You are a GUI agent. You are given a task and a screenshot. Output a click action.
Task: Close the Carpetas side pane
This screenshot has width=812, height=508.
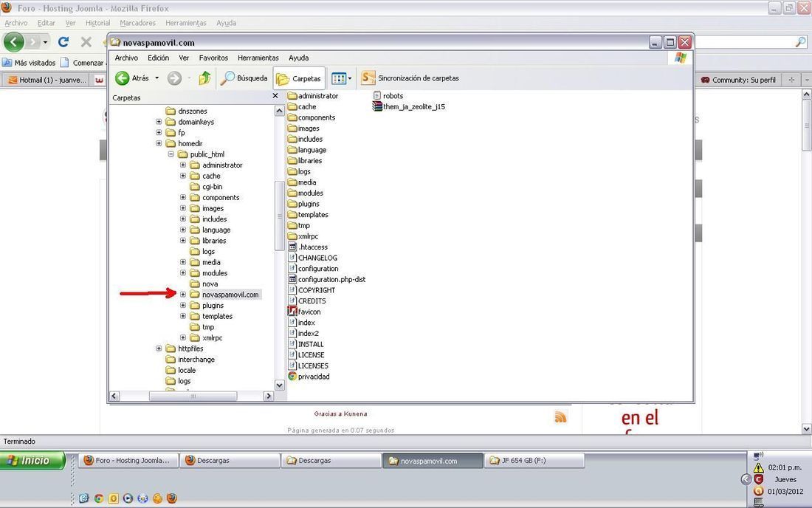pyautogui.click(x=275, y=96)
